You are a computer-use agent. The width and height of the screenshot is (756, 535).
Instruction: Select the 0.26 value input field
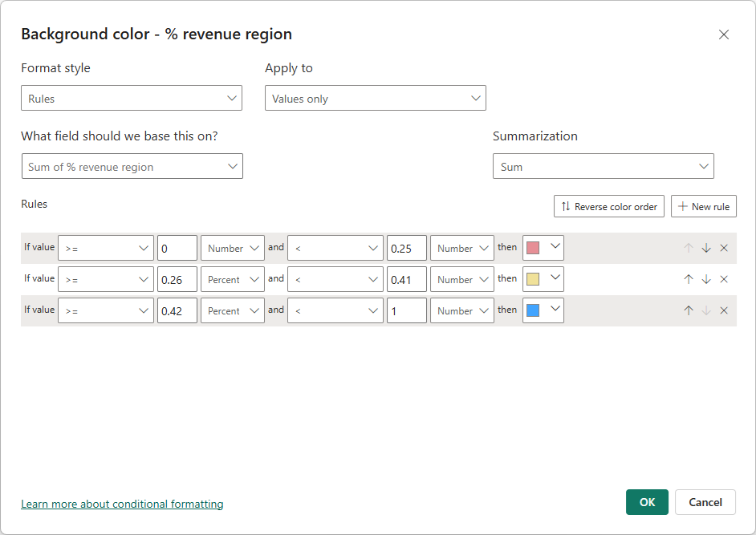point(177,278)
